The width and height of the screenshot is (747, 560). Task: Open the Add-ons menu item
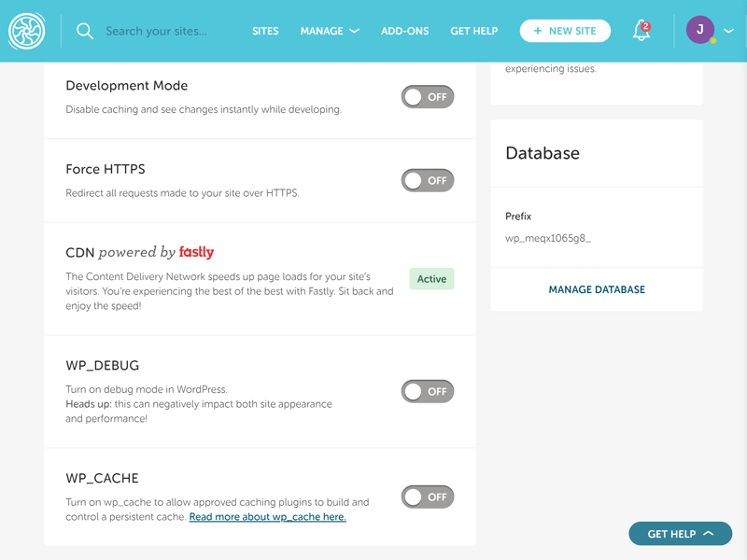[405, 31]
